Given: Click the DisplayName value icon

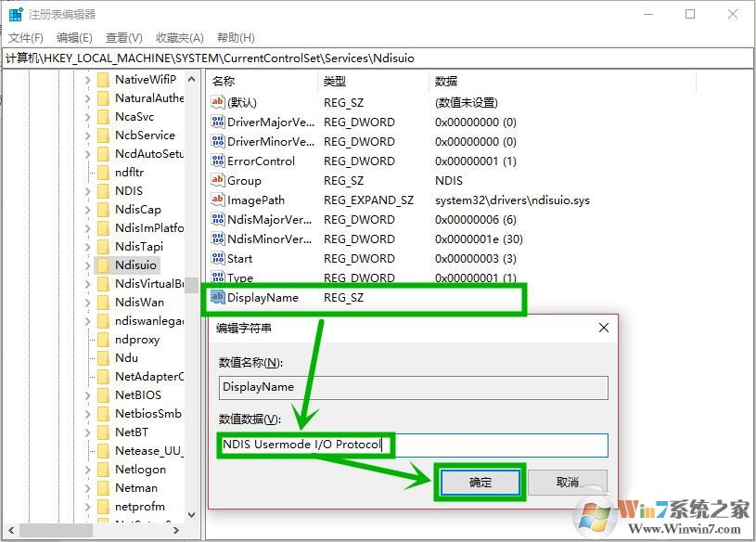Looking at the screenshot, I should [x=218, y=298].
